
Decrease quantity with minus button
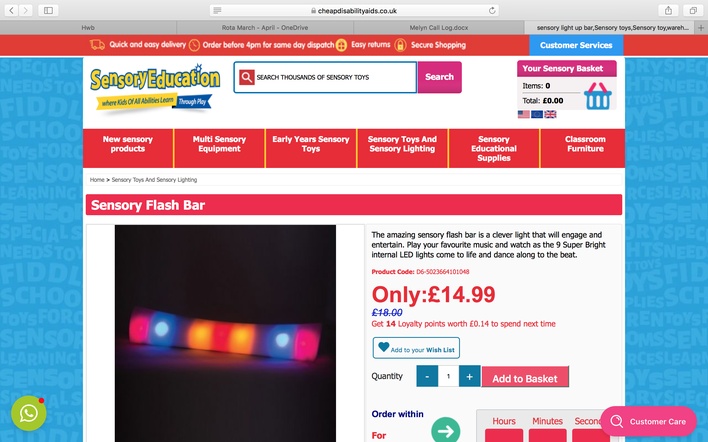click(x=427, y=377)
